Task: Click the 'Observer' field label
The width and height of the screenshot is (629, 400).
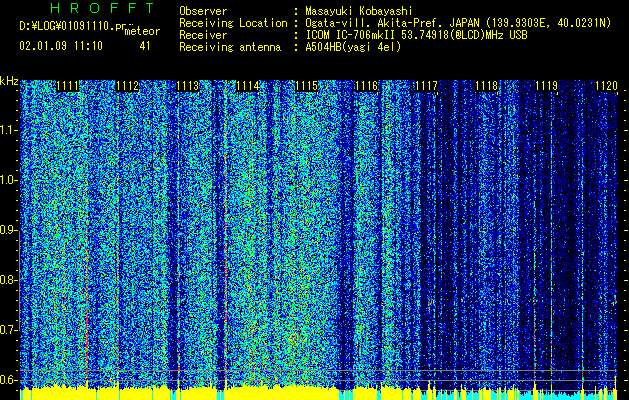Action: coord(203,11)
